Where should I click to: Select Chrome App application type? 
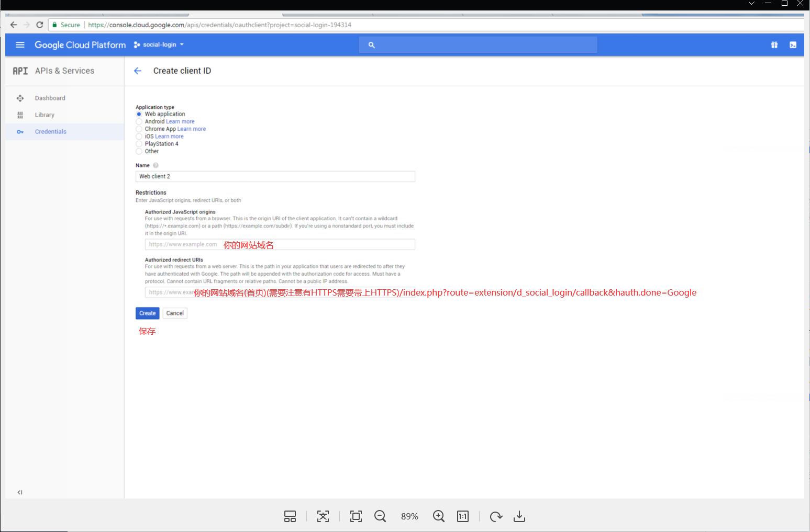click(x=139, y=129)
